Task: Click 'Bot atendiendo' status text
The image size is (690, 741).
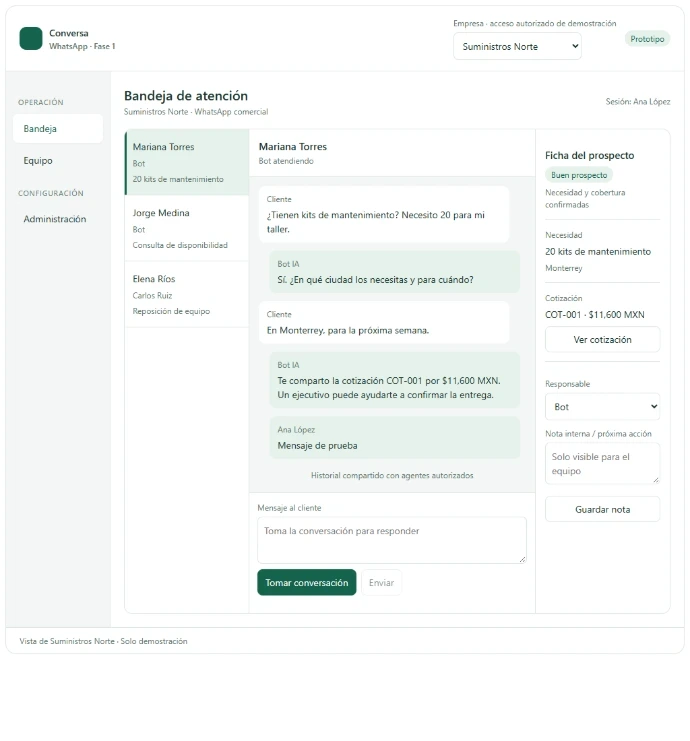Action: [286, 161]
